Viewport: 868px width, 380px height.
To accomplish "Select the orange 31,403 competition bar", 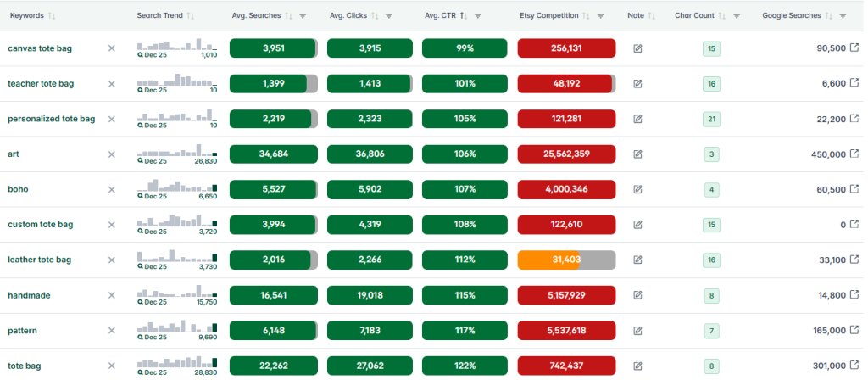I will point(566,260).
